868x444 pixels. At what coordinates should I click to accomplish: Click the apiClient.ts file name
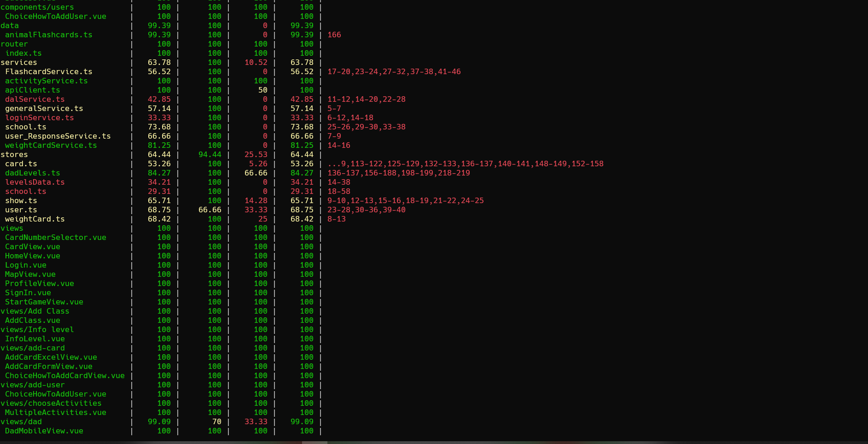tap(33, 90)
